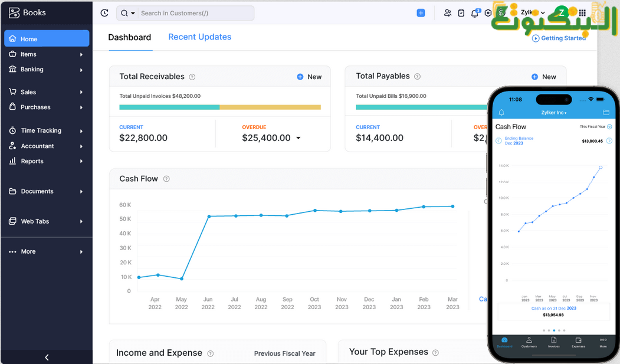The image size is (620, 364).
Task: Open the tasks clipboard icon in header
Action: point(461,13)
